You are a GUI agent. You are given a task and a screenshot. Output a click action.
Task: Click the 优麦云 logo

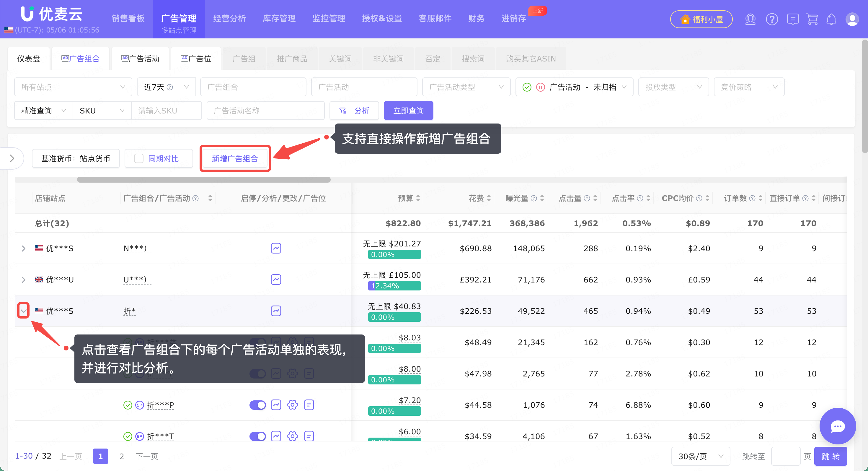pyautogui.click(x=52, y=14)
